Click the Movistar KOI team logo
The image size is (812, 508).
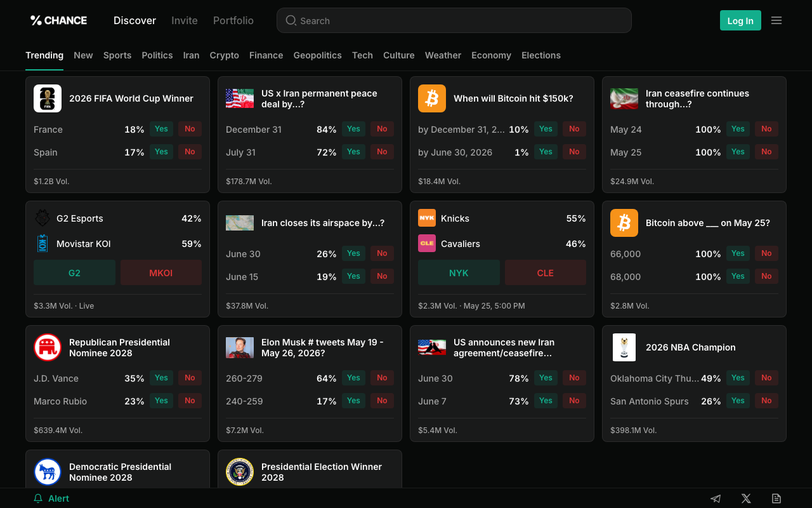click(x=43, y=244)
